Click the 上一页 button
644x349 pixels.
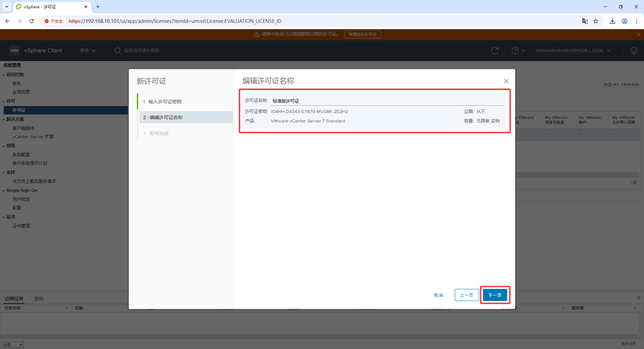(466, 295)
